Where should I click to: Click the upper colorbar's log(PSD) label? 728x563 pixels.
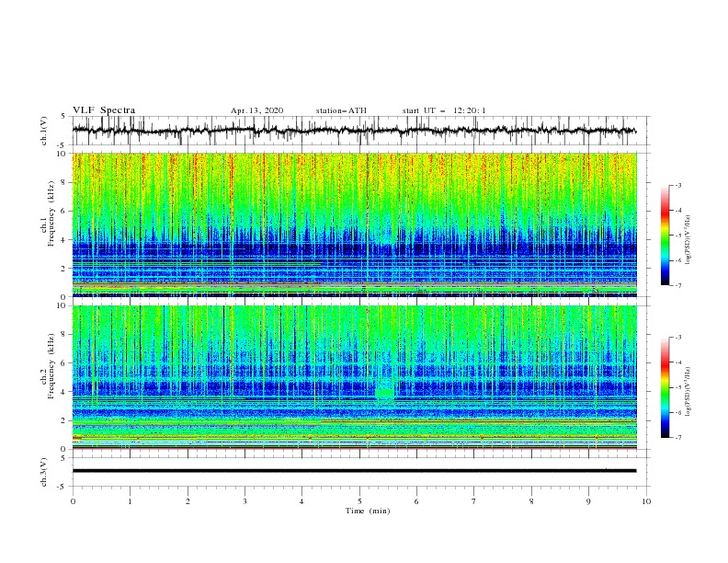pos(688,240)
